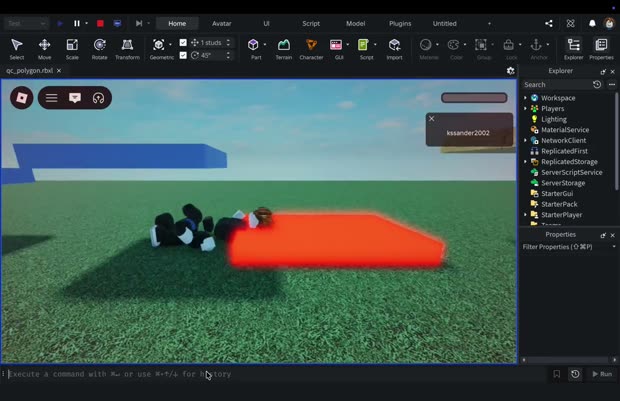620x401 pixels.
Task: Expand the Workspace tree node
Action: tap(525, 98)
